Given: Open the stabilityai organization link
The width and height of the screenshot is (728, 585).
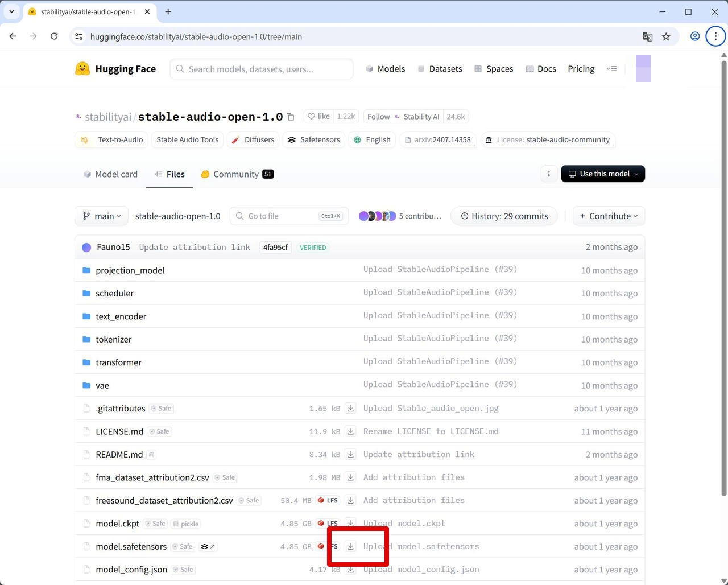Looking at the screenshot, I should [x=108, y=117].
